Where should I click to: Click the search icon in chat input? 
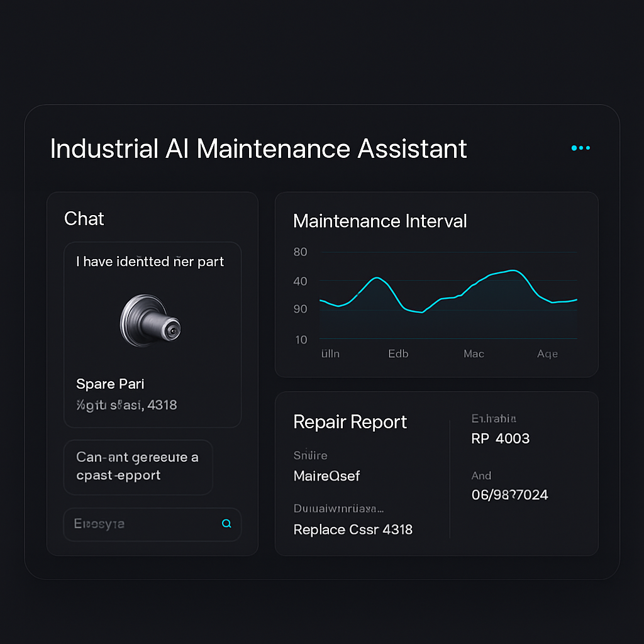[x=226, y=523]
